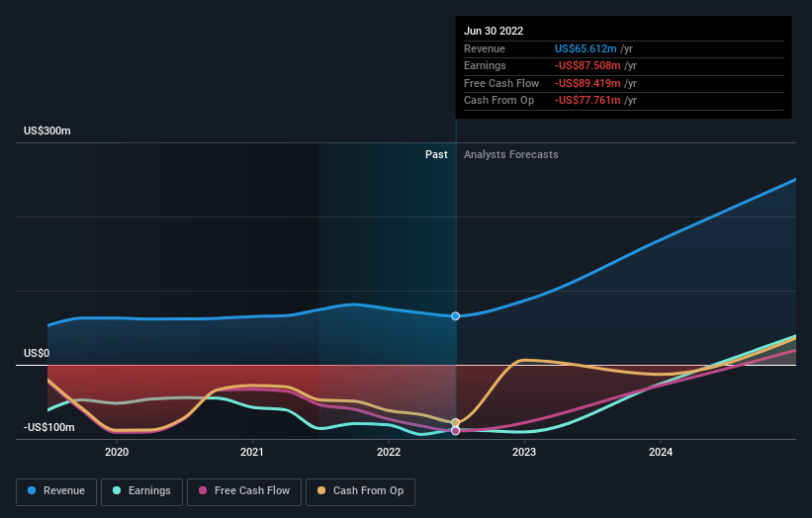Screen dimensions: 812x518
Task: Click the Revenue row label in tooltip
Action: (x=485, y=48)
